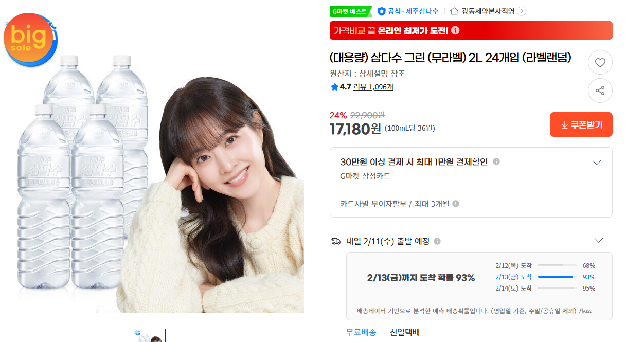Open the 리뷰 1,096개 reviews link
Viewport: 644px width, 342px height.
click(x=373, y=87)
